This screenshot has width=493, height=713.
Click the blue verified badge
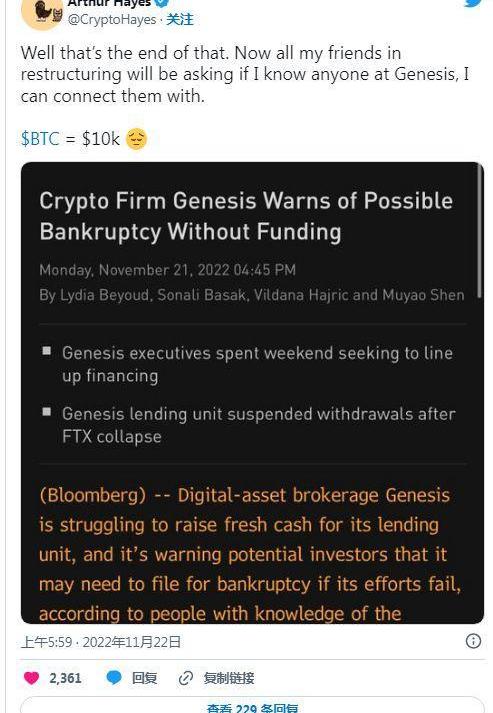pos(162,3)
